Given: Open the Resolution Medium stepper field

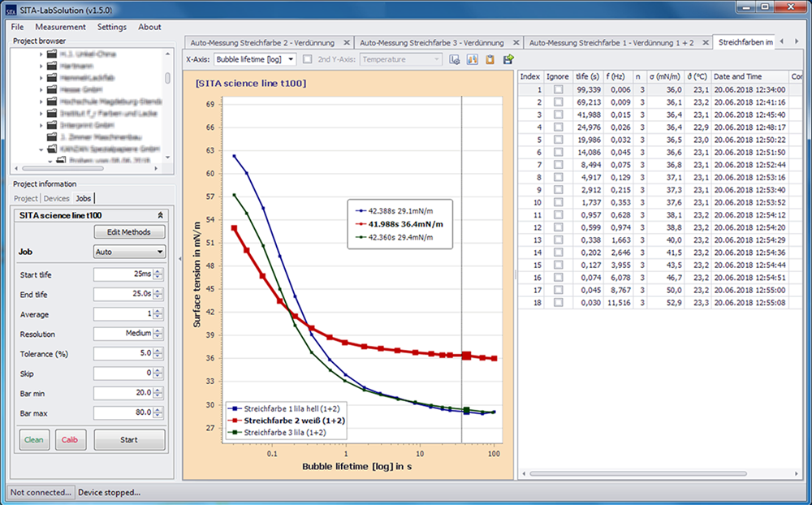Looking at the screenshot, I should (123, 334).
